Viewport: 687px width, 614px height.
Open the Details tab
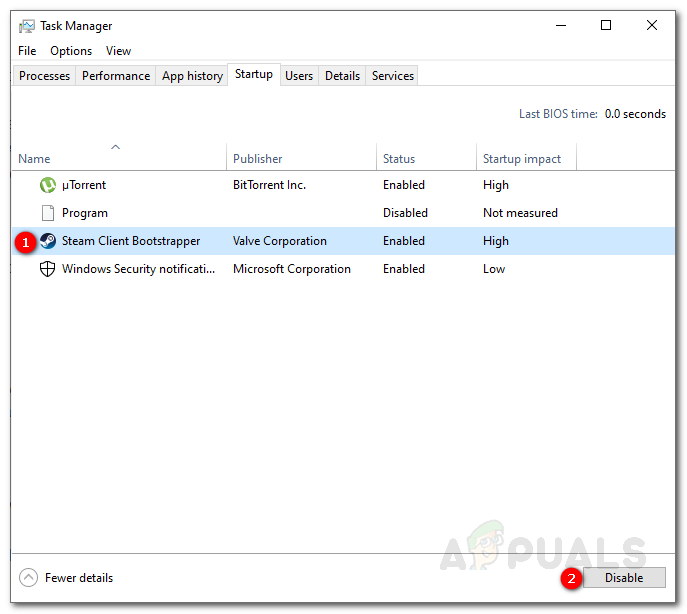point(342,76)
